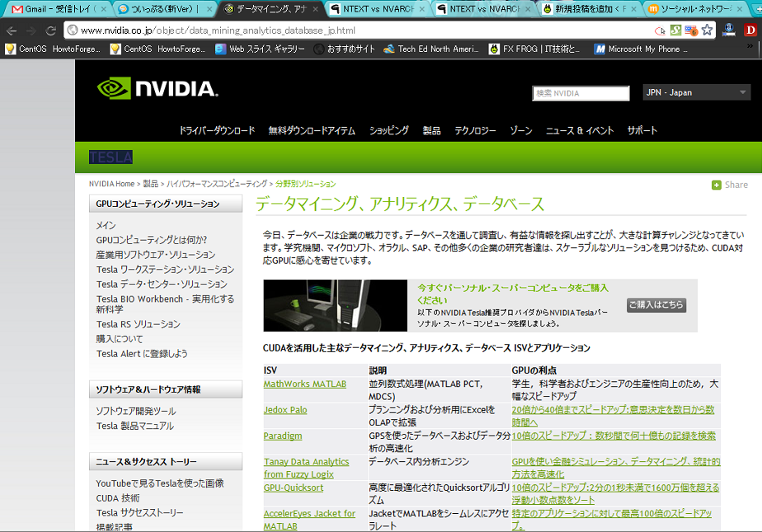Open the ソフトウェア開発ツール sidebar link

(135, 411)
